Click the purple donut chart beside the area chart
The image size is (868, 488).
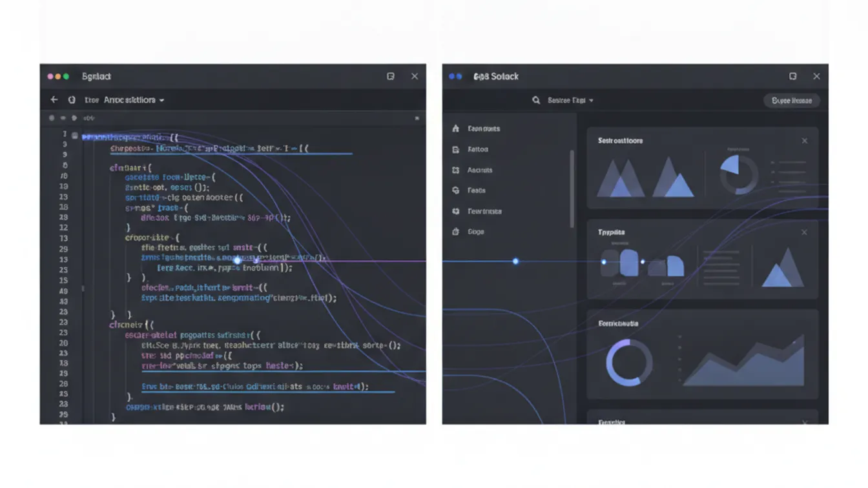(629, 363)
